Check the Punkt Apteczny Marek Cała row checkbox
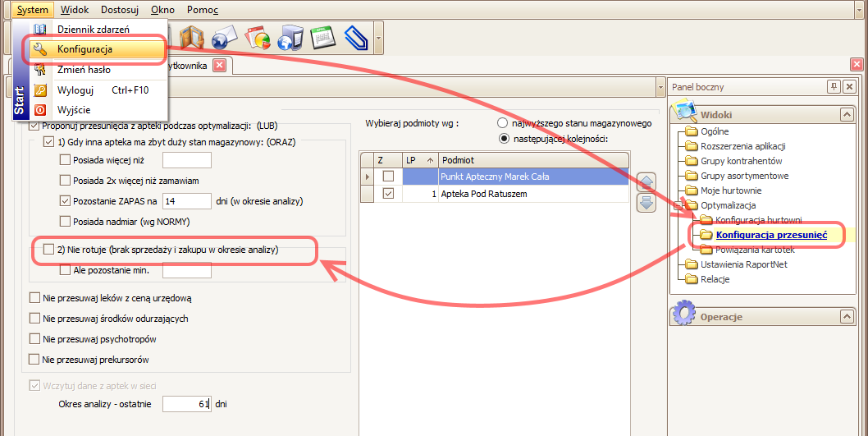868x436 pixels. 388,177
